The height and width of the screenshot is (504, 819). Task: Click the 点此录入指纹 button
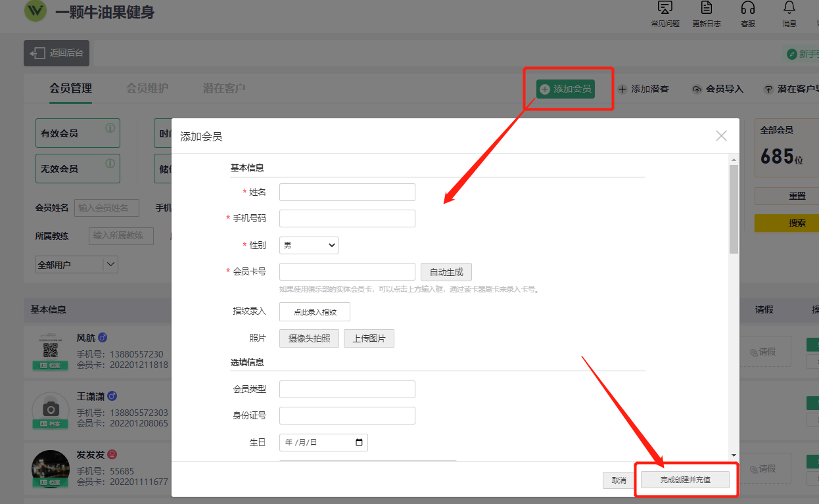314,311
